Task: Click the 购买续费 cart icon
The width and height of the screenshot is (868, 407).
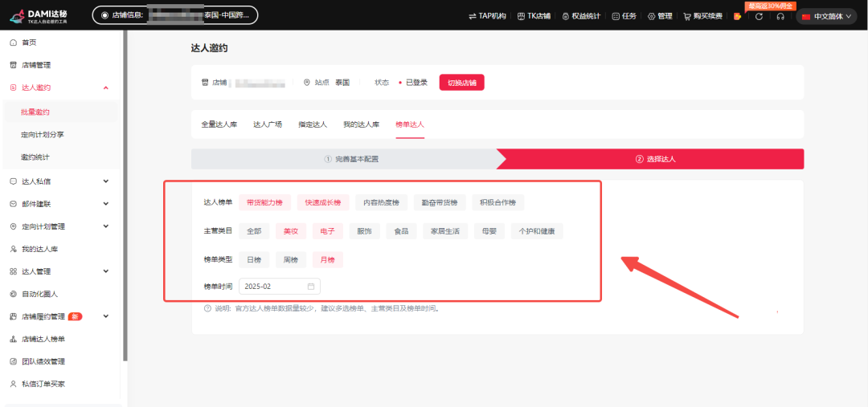Action: click(x=687, y=17)
